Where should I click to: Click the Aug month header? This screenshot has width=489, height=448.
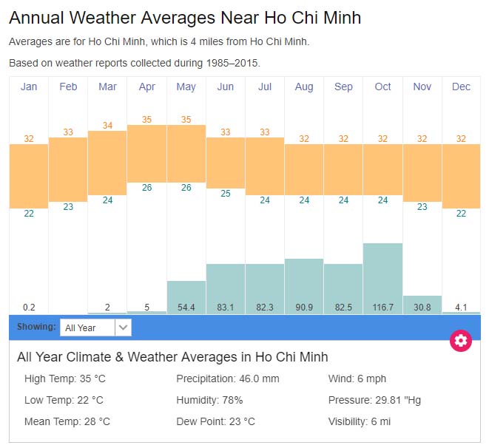pyautogui.click(x=304, y=86)
